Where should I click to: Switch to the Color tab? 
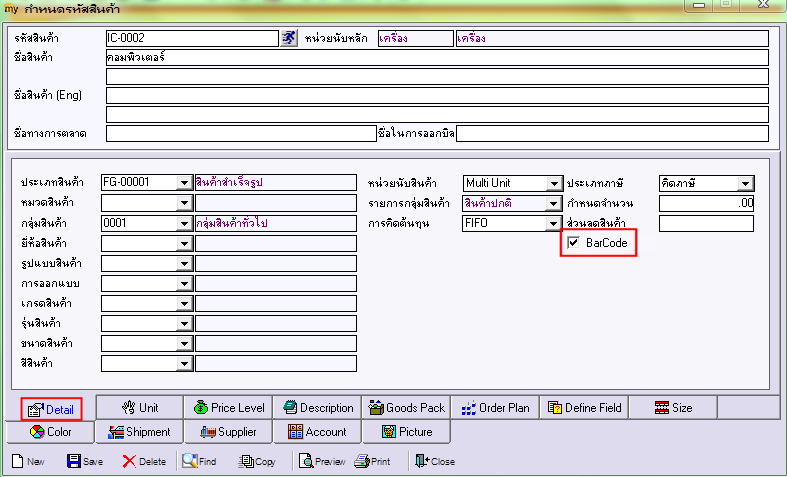point(50,432)
